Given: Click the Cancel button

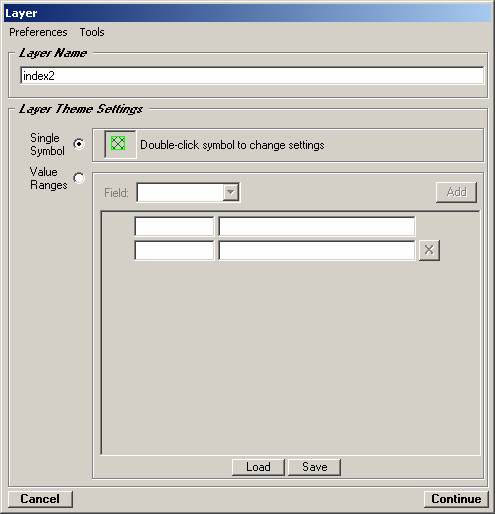Looking at the screenshot, I should [40, 499].
